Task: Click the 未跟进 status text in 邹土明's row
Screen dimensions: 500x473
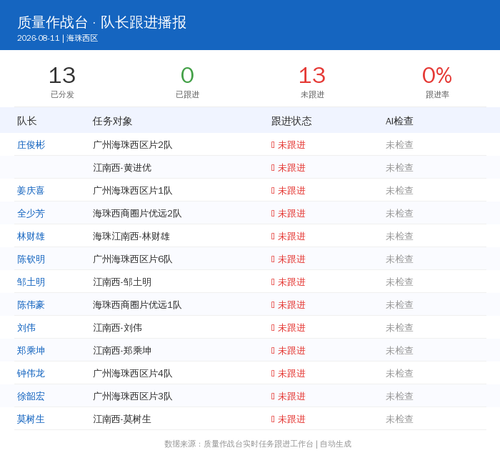Action: click(291, 282)
